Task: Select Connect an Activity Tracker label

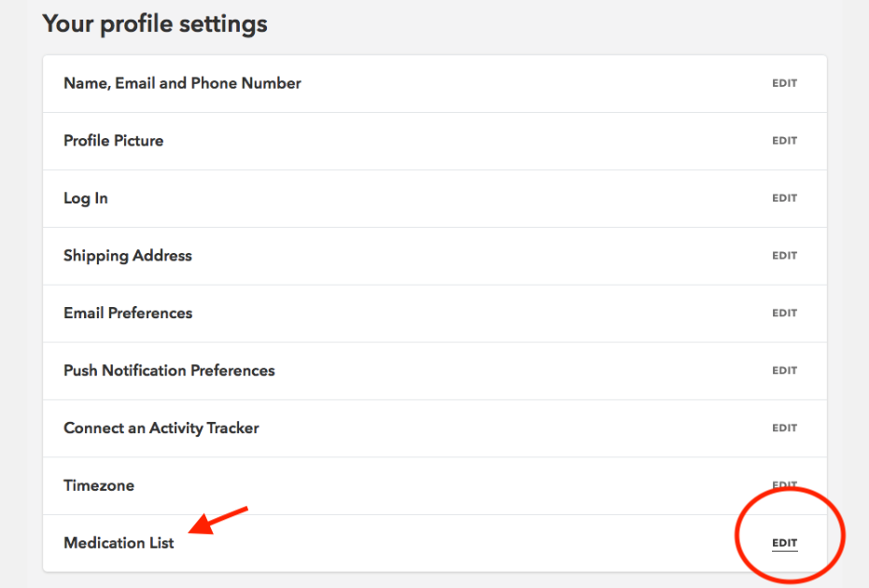Action: click(x=161, y=427)
